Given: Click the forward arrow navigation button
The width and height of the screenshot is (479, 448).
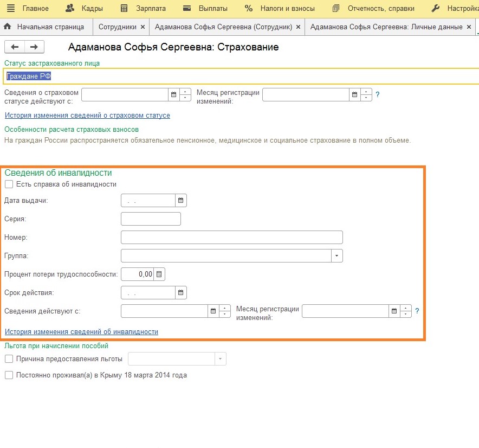Looking at the screenshot, I should [x=34, y=47].
